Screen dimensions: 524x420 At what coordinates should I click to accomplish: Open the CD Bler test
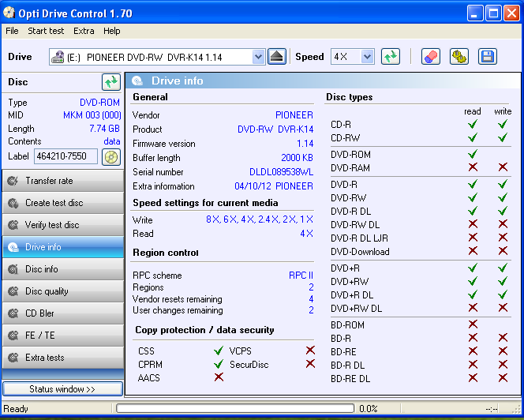point(63,313)
